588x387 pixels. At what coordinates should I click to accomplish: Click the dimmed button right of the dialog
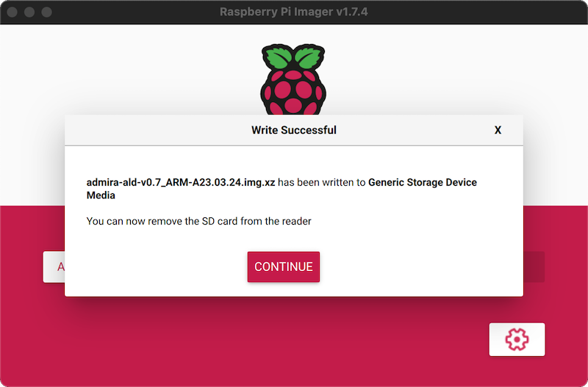point(534,267)
